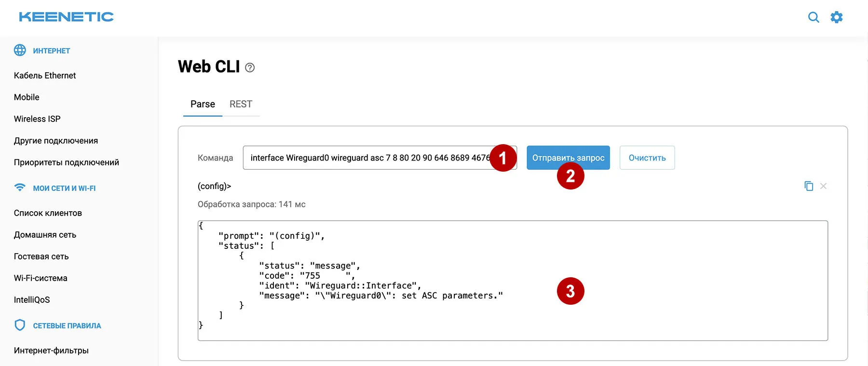Screen dimensions: 868x366
Task: Click the Web CLI help question icon
Action: tap(250, 68)
